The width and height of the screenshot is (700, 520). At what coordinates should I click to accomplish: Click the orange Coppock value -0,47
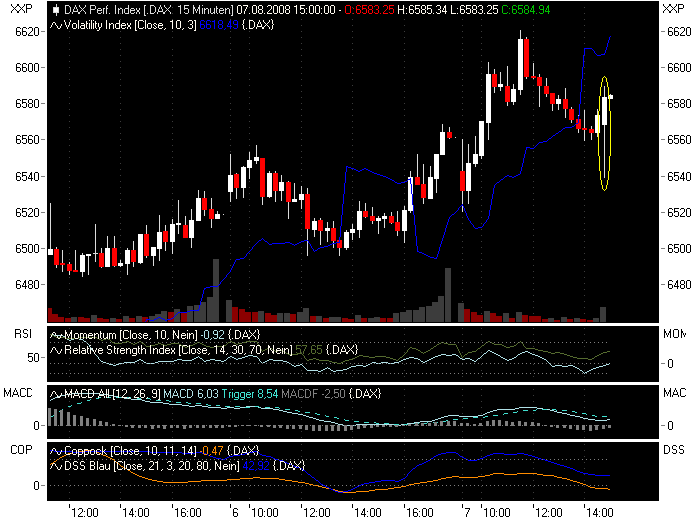(212, 451)
